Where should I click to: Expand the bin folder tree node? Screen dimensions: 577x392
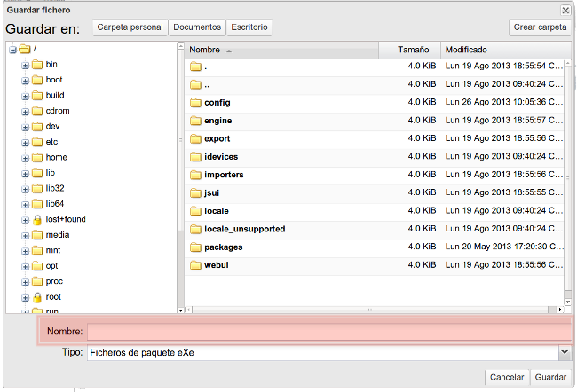tap(25, 65)
